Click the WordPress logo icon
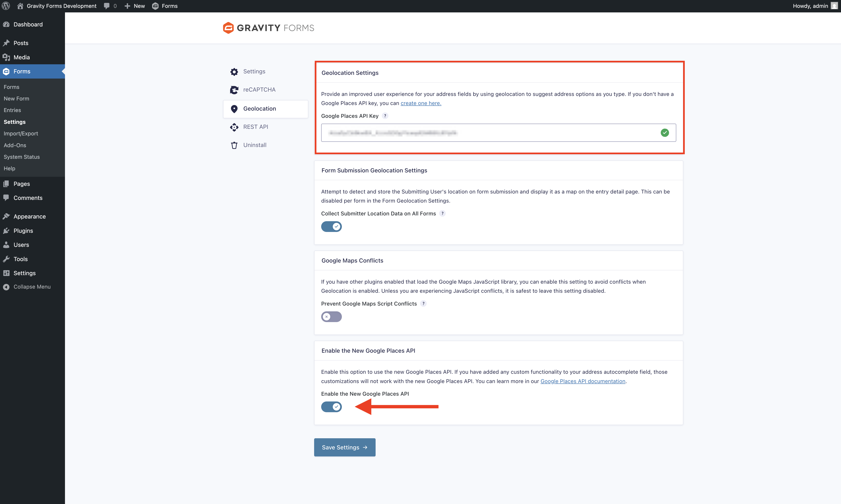This screenshot has height=504, width=841. [x=6, y=6]
